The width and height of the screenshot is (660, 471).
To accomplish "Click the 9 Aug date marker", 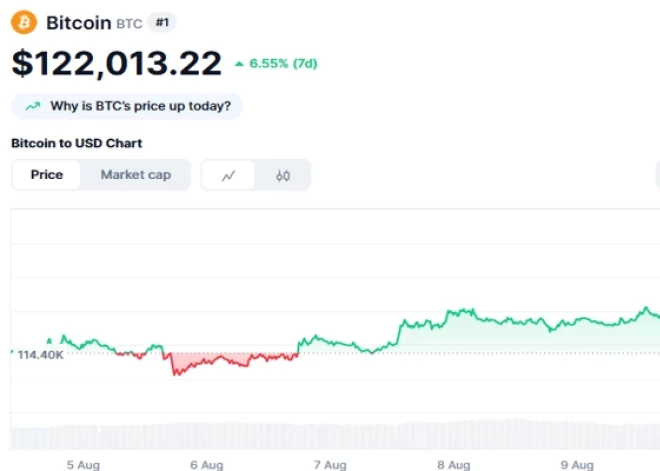I will coord(577,464).
